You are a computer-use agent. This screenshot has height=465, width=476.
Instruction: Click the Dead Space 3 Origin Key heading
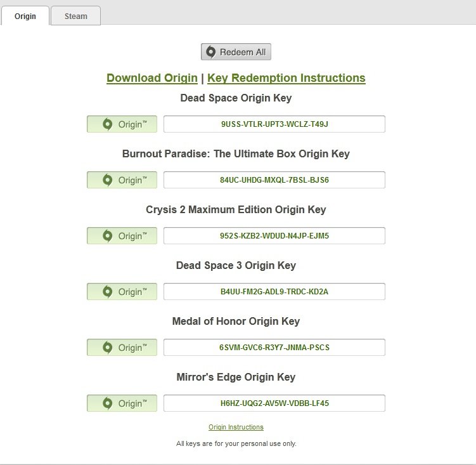236,265
